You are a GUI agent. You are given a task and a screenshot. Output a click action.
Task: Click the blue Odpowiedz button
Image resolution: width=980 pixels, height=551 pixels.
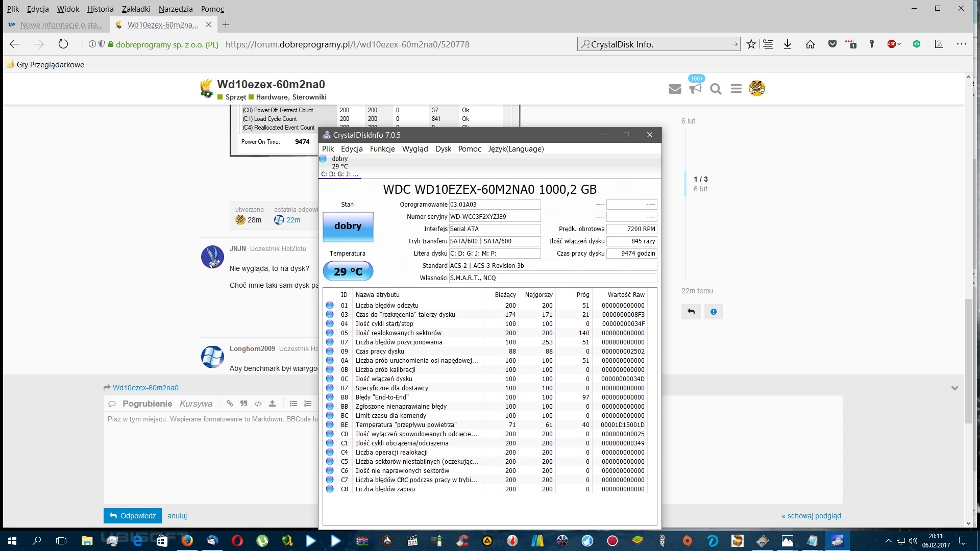[133, 516]
